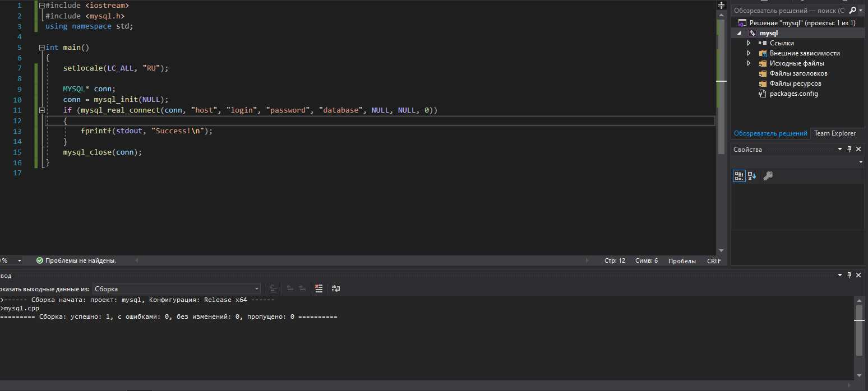Click the Файлы заголовков folder icon

coord(763,73)
